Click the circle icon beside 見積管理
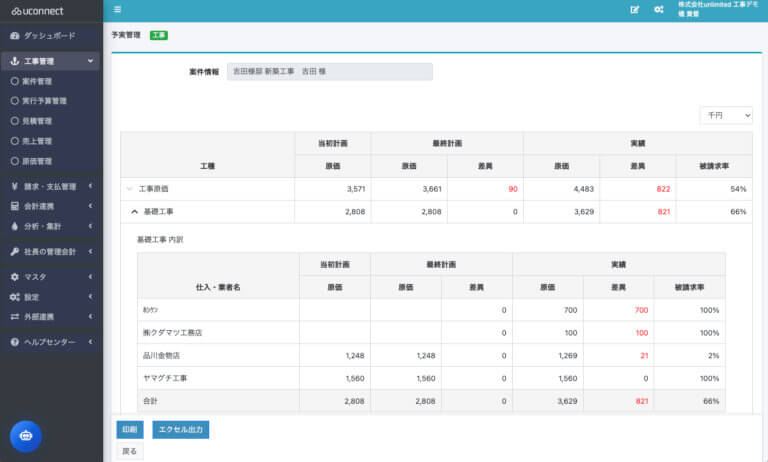Image resolution: width=768 pixels, height=462 pixels. point(15,121)
